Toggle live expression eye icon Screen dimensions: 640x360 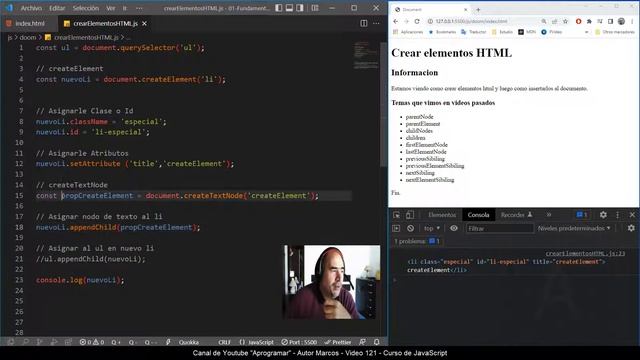coord(454,228)
